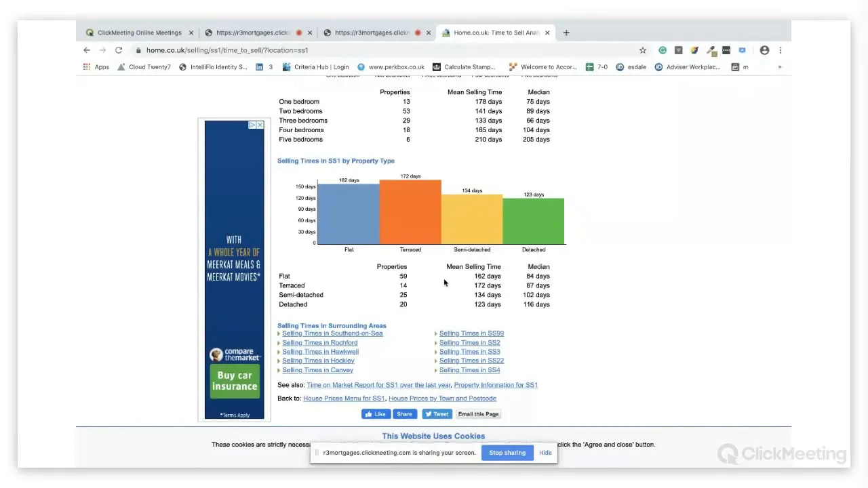The width and height of the screenshot is (868, 488).
Task: Reload the page with the refresh icon
Action: (119, 50)
